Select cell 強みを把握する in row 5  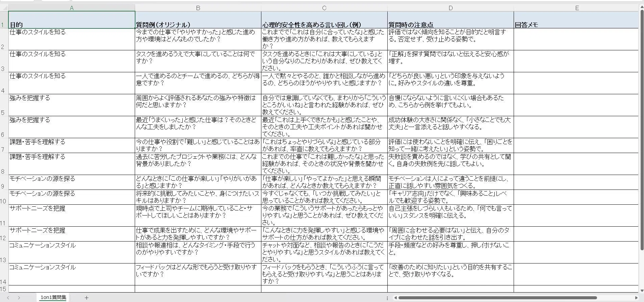pyautogui.click(x=72, y=105)
